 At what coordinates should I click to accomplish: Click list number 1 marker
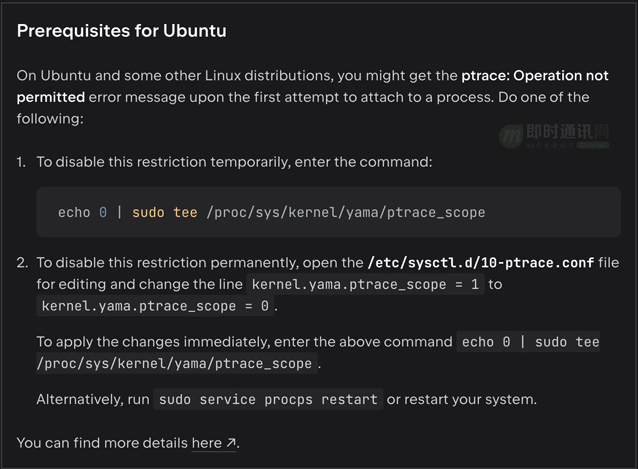coord(21,162)
